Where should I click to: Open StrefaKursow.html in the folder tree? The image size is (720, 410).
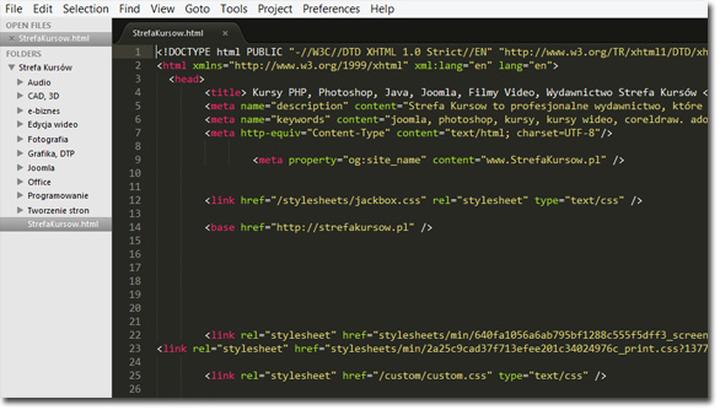[63, 224]
